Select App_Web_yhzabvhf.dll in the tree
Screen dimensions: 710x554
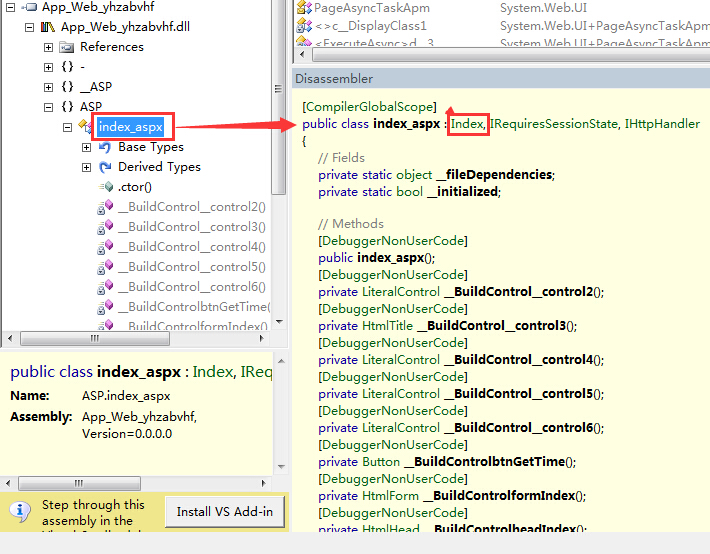click(125, 27)
